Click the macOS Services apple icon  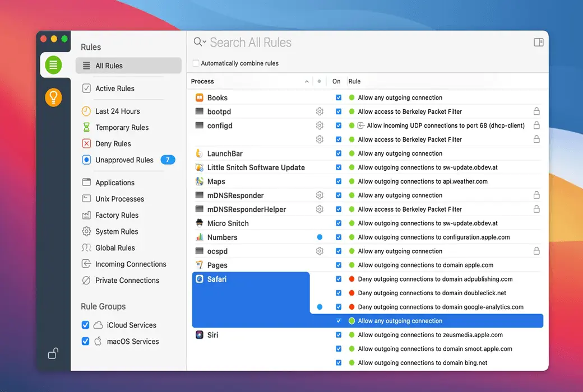click(98, 341)
